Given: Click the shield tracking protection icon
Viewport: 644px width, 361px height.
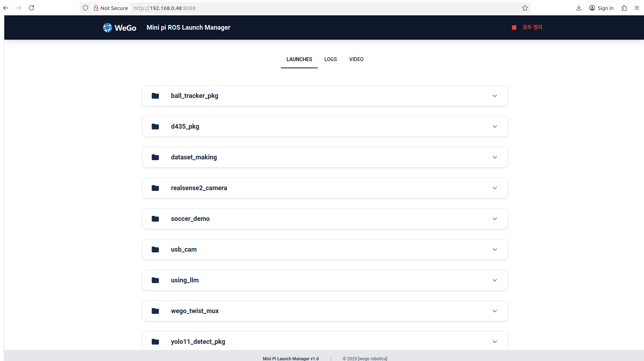Looking at the screenshot, I should click(85, 8).
